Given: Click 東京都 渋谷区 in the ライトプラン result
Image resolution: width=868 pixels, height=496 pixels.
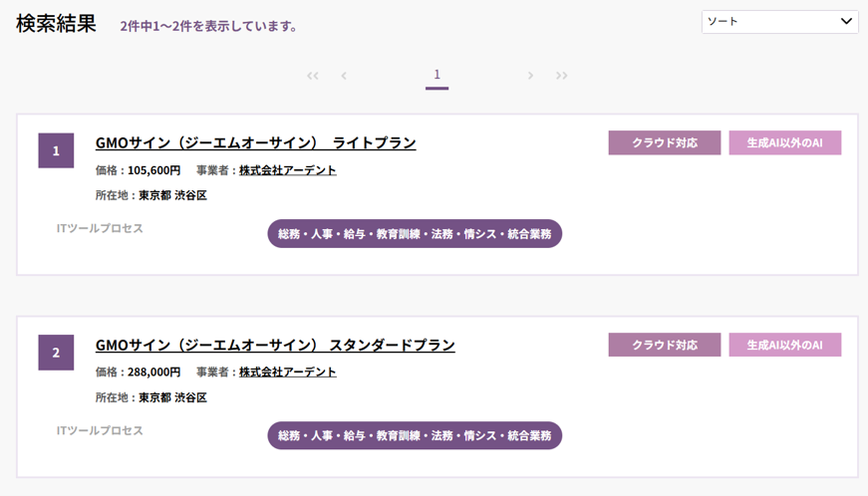Looking at the screenshot, I should pos(172,195).
